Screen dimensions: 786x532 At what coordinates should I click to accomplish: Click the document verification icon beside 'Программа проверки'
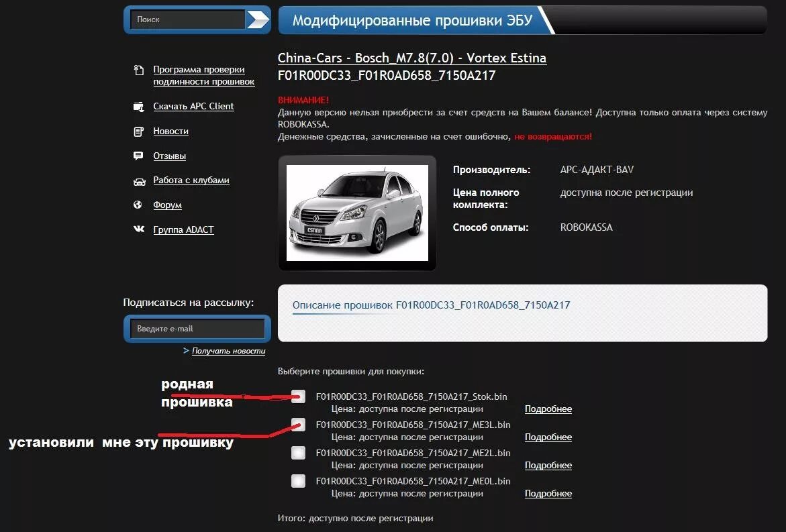click(139, 69)
